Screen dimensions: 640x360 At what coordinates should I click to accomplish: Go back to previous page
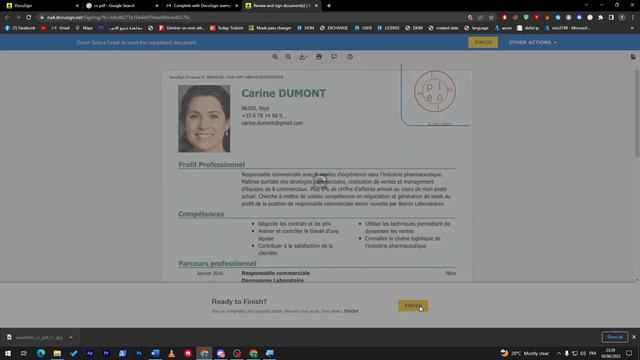[x=7, y=18]
